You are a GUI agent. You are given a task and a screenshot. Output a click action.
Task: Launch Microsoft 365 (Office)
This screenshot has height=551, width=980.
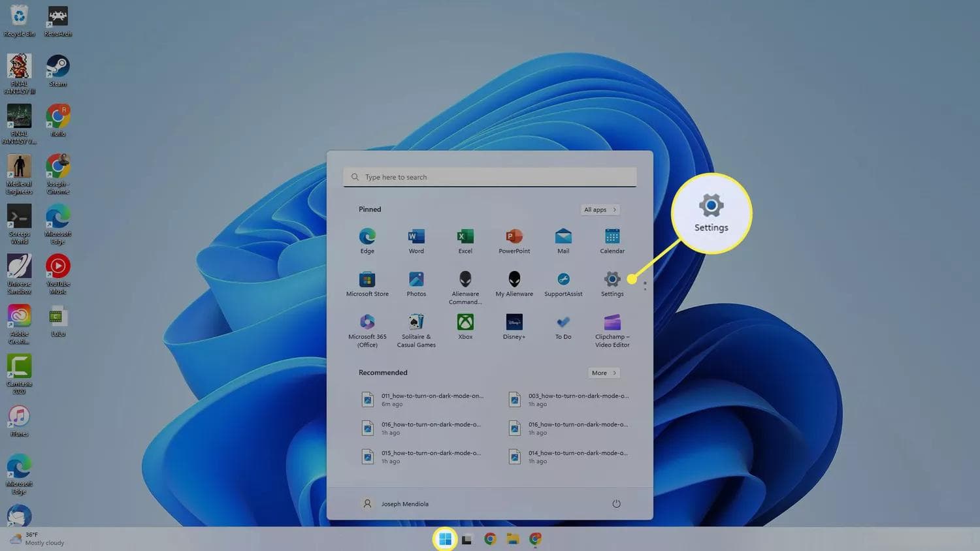[367, 331]
